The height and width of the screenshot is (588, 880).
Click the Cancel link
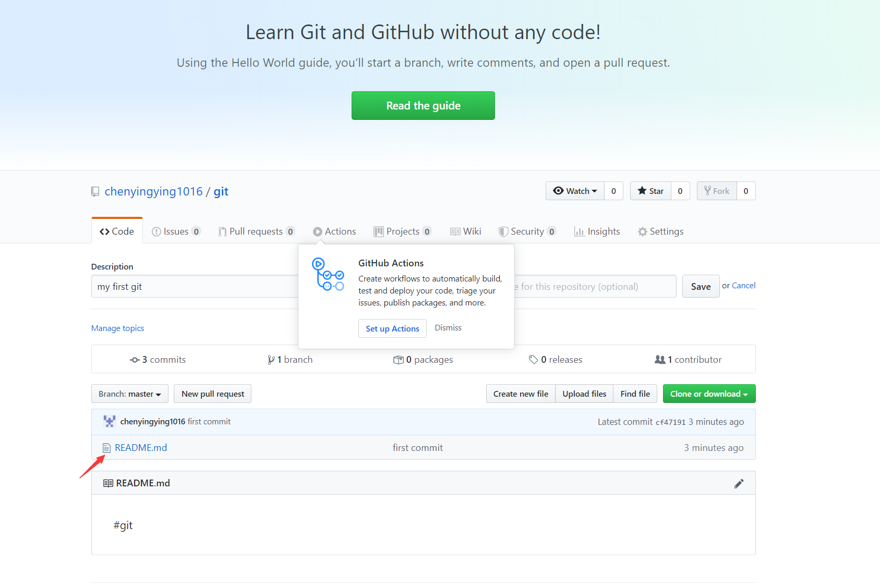coord(743,286)
